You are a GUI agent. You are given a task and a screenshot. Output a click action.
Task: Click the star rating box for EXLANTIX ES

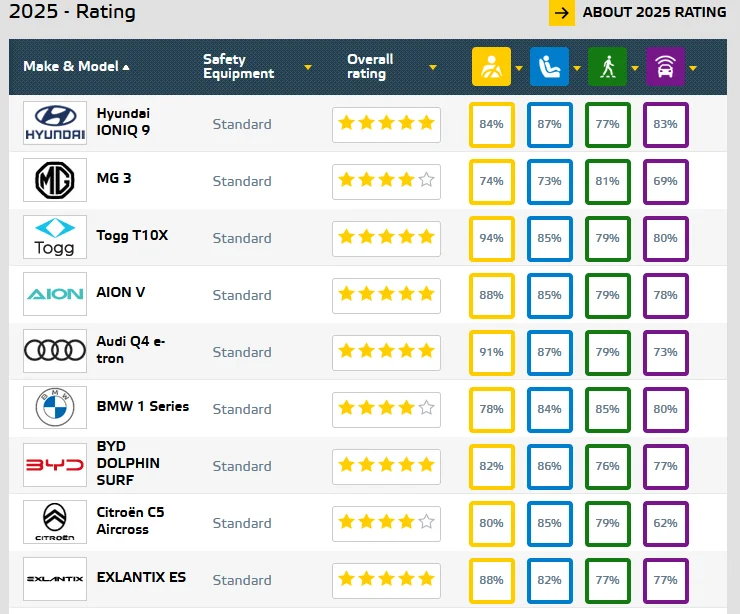[386, 580]
